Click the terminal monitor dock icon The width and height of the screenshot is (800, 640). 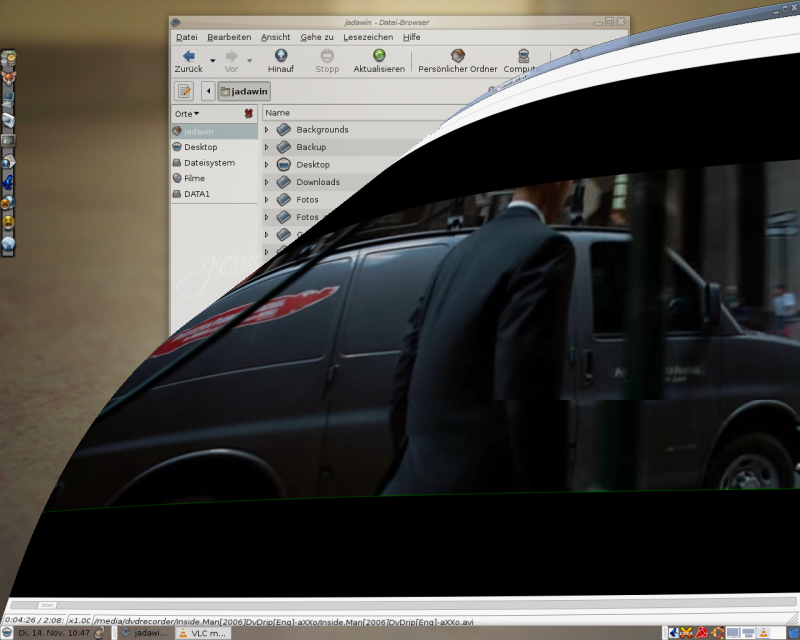pyautogui.click(x=8, y=140)
